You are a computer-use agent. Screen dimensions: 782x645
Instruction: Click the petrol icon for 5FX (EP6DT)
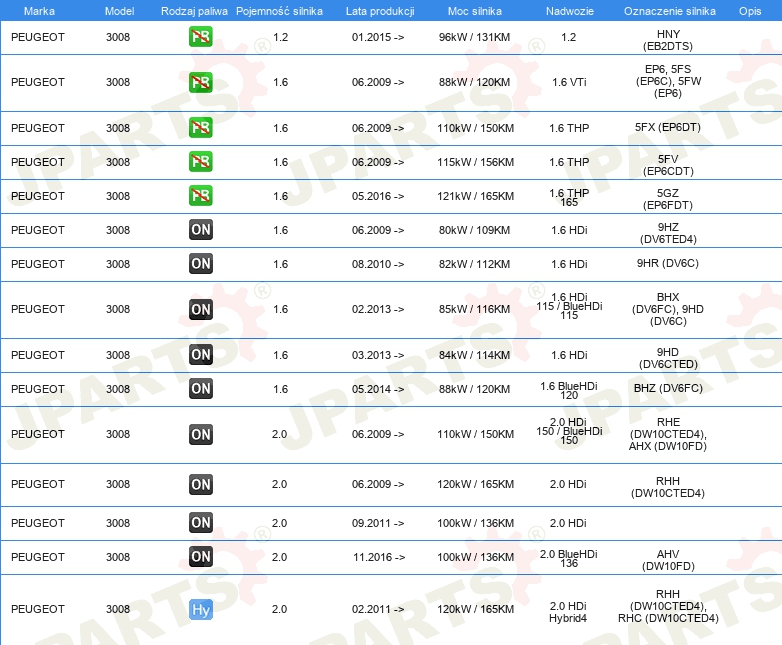point(200,128)
